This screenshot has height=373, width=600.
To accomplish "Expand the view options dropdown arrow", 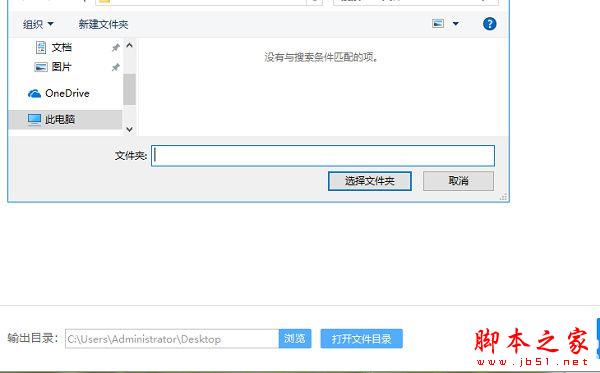I will (x=455, y=24).
